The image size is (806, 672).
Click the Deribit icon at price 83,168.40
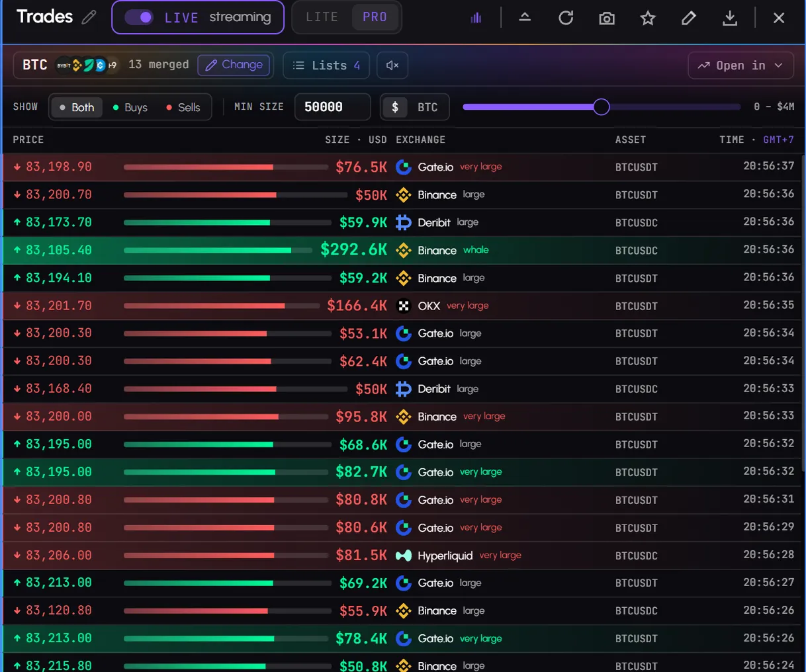tap(404, 389)
